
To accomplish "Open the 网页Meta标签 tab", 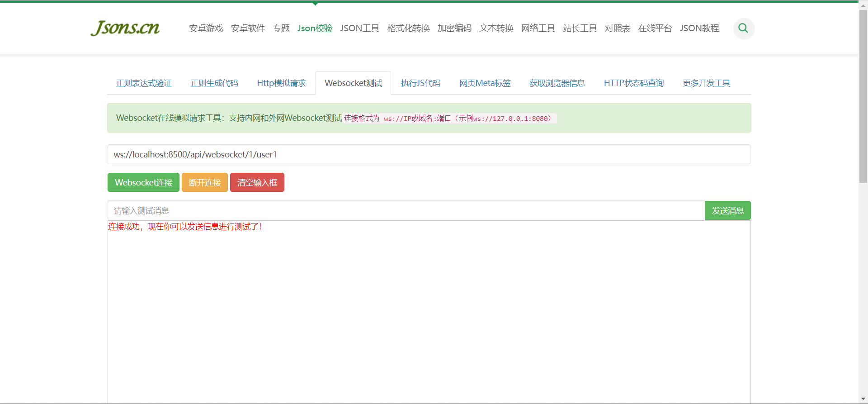I will [x=485, y=83].
